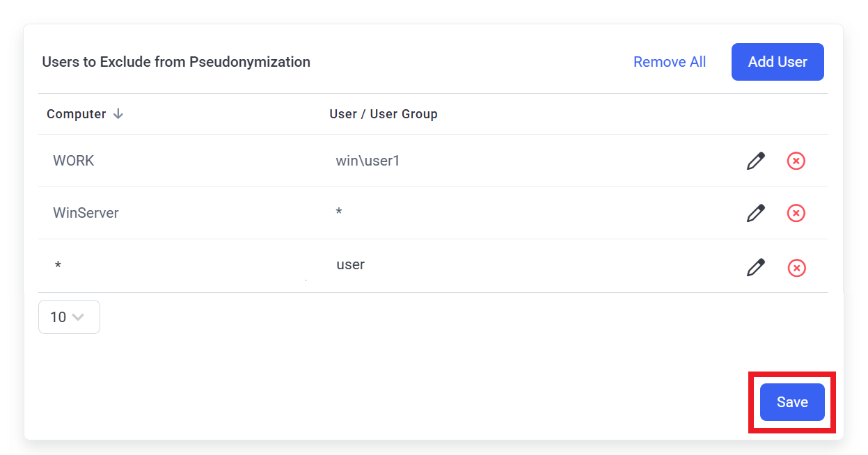Click the Remove All link
The height and width of the screenshot is (455, 868).
click(669, 62)
